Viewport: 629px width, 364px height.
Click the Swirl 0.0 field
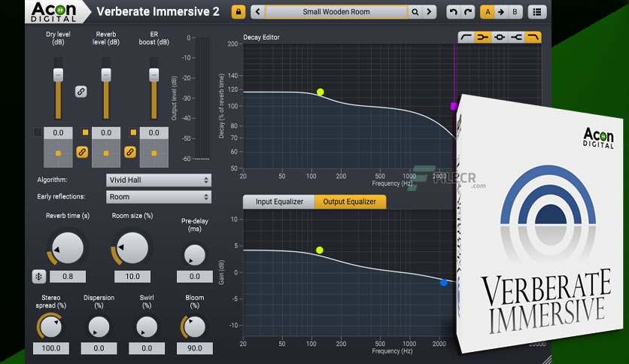[147, 348]
